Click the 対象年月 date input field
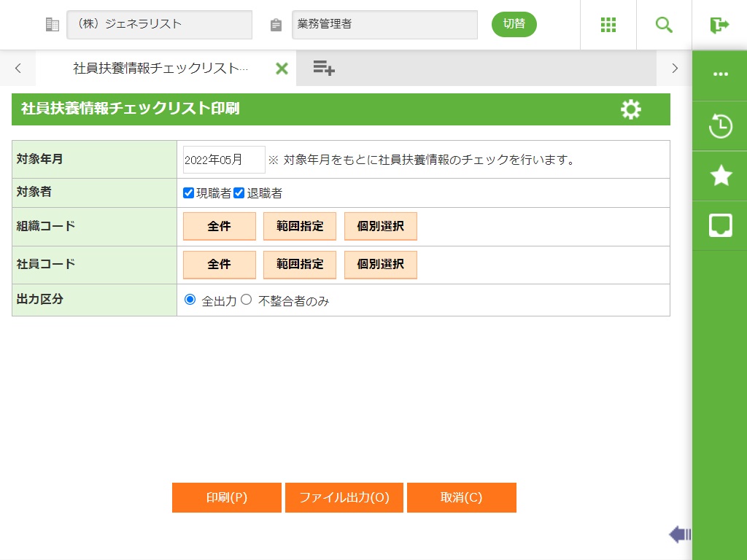The image size is (747, 560). coord(223,160)
